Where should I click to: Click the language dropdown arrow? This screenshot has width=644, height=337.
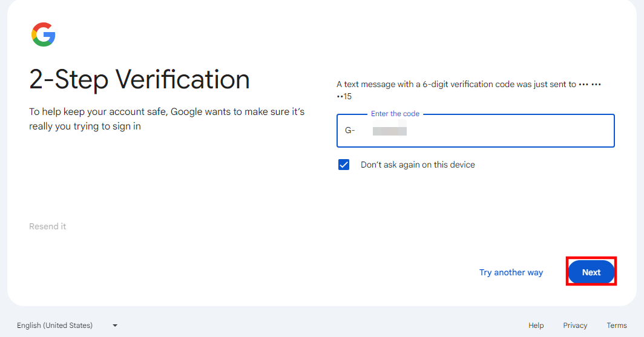click(x=115, y=326)
